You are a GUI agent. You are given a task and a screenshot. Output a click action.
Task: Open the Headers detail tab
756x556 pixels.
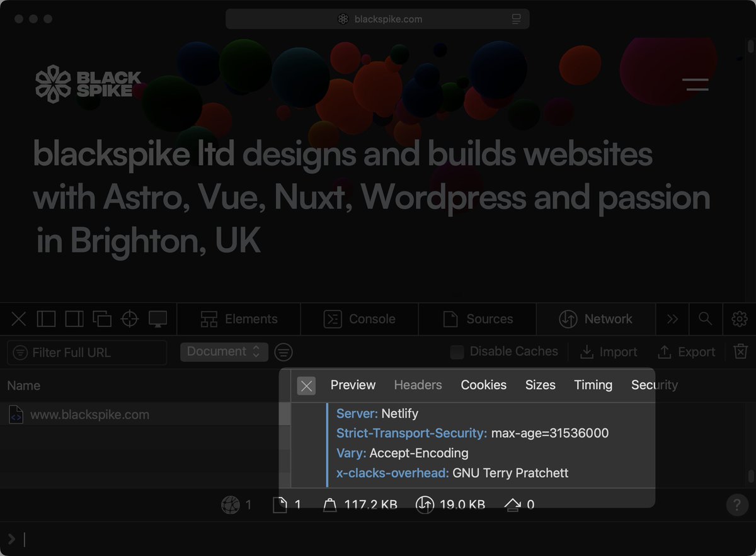418,385
